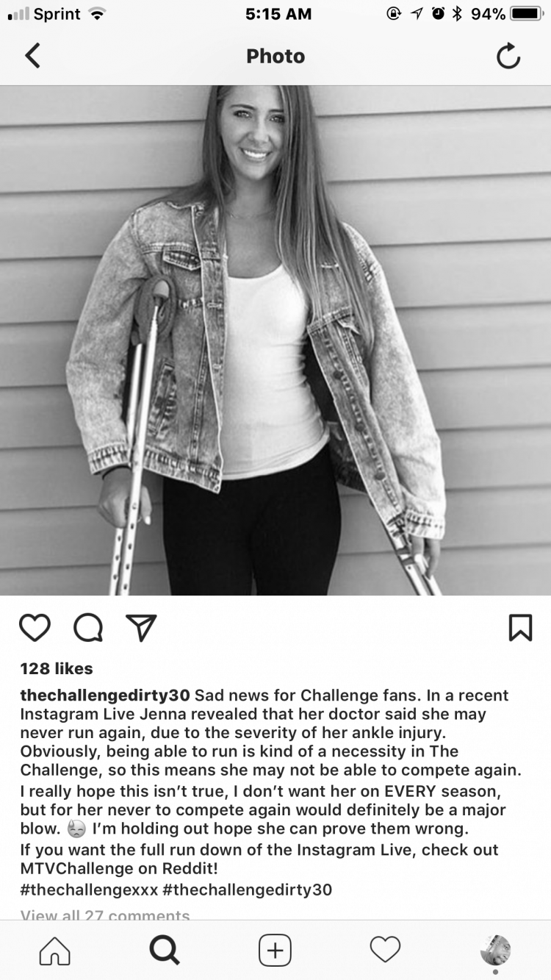Open comments via speech bubble icon

pos(87,627)
